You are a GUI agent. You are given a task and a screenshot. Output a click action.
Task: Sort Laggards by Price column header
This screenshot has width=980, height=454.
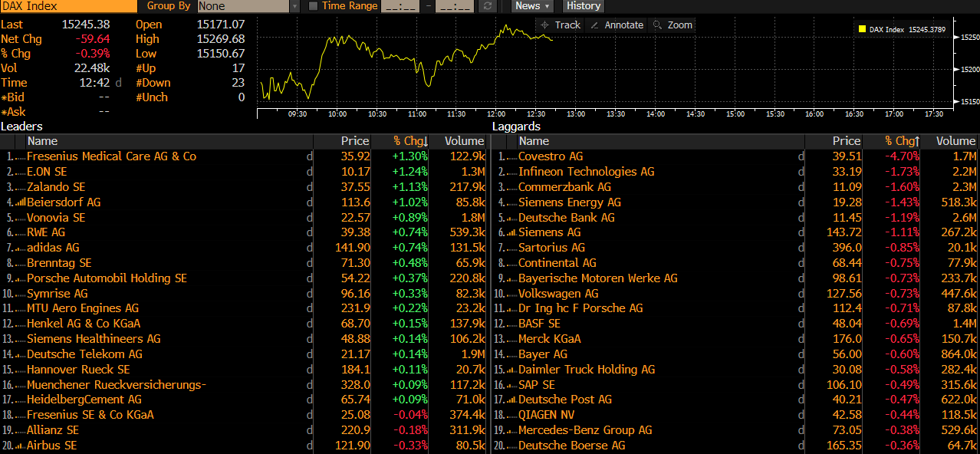846,141
